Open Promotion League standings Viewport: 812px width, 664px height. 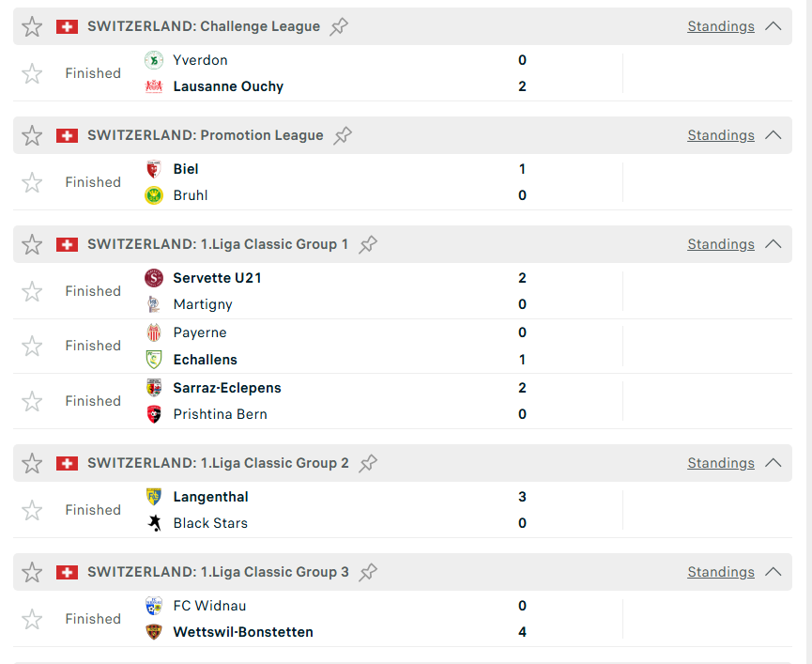[720, 135]
